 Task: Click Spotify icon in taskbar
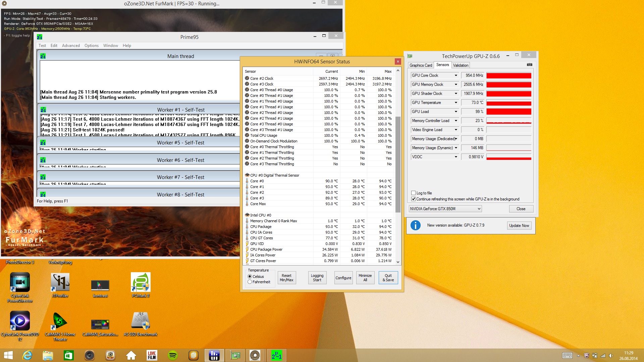(x=173, y=355)
